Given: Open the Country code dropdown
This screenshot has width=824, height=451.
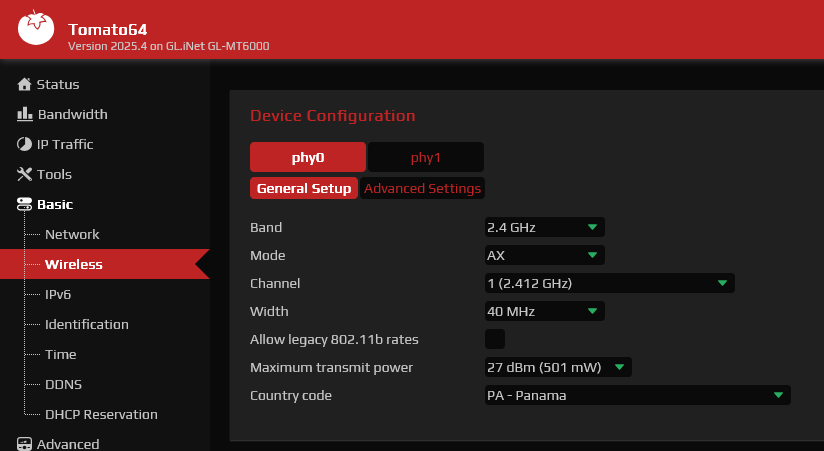Looking at the screenshot, I should coord(637,395).
